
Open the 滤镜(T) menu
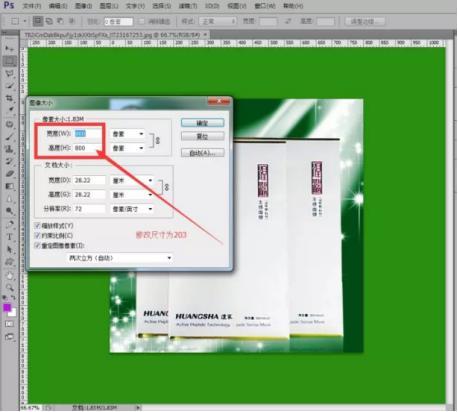[188, 6]
